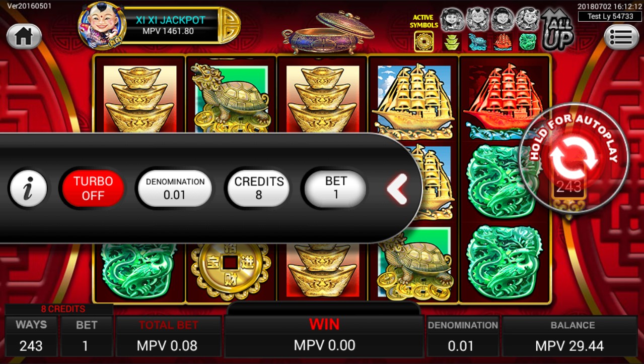Toggle the Turbo Off button
The image size is (644, 364).
click(93, 189)
